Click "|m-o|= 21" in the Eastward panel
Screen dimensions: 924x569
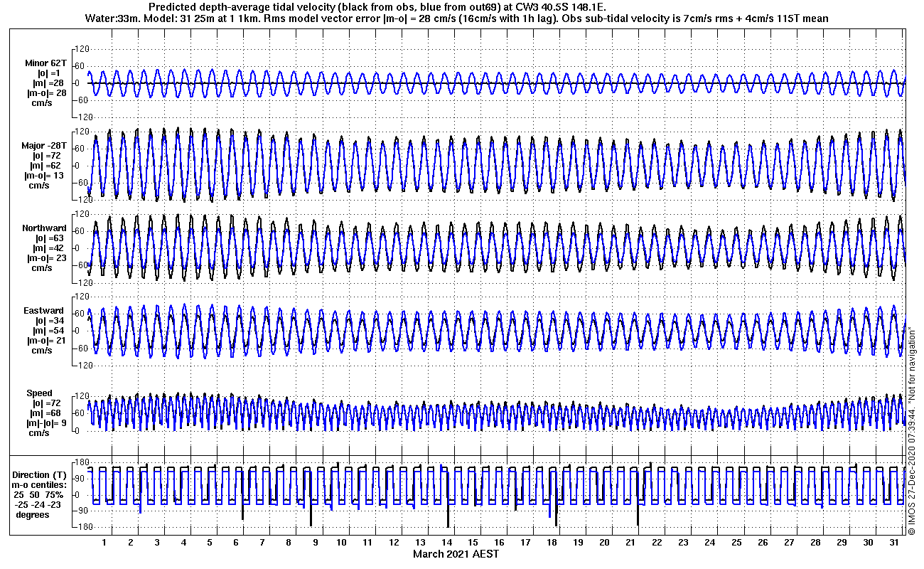[46, 341]
